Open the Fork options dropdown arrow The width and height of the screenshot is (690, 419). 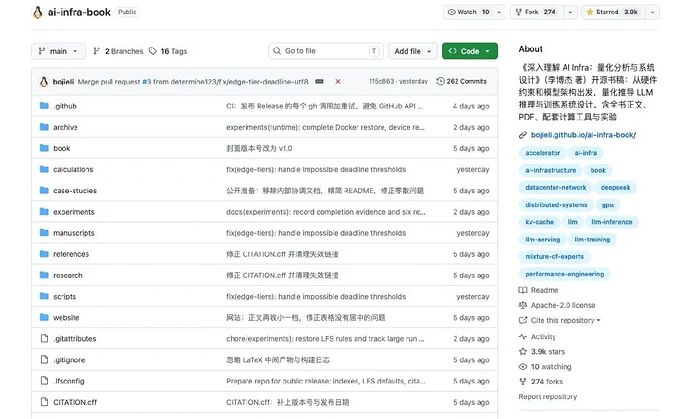(x=570, y=12)
